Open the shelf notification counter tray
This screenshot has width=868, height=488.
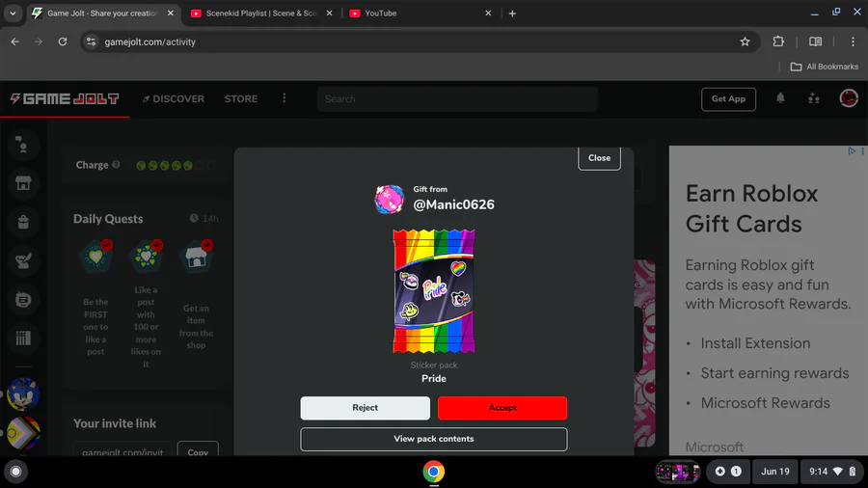727,472
